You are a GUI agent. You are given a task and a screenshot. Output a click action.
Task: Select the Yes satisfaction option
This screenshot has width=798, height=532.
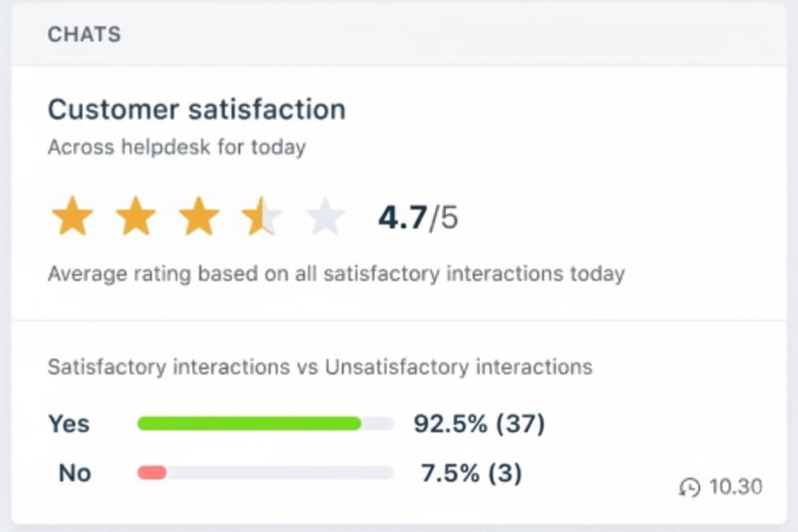69,423
